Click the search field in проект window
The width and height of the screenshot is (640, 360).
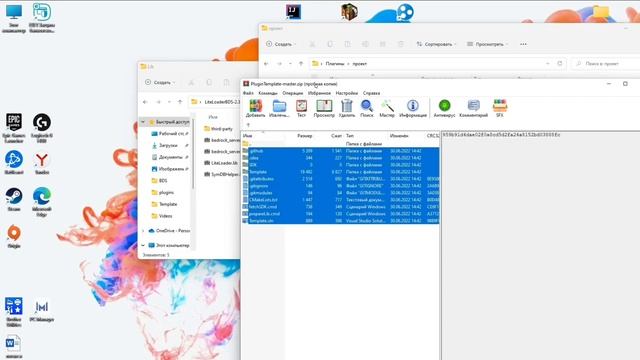click(x=606, y=64)
